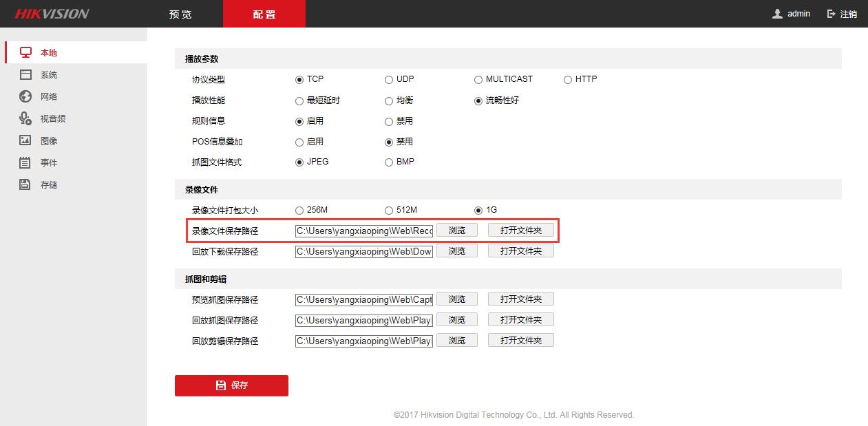Select the UDP protocol radio button
The height and width of the screenshot is (426, 868).
click(389, 79)
